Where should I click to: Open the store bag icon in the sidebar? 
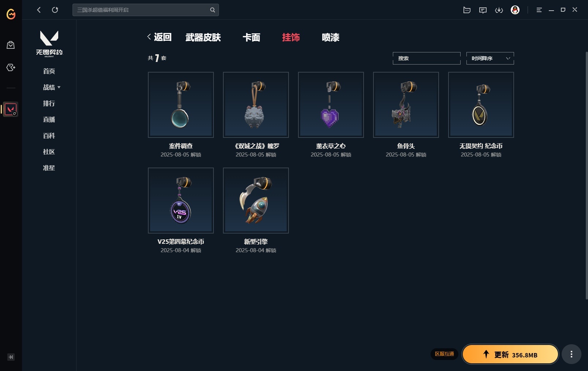(11, 45)
